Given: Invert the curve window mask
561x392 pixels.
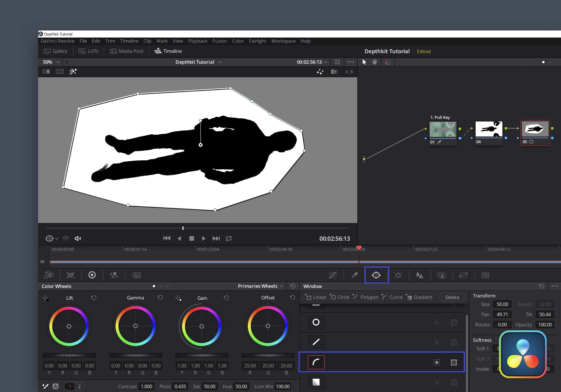Looking at the screenshot, I should (437, 362).
